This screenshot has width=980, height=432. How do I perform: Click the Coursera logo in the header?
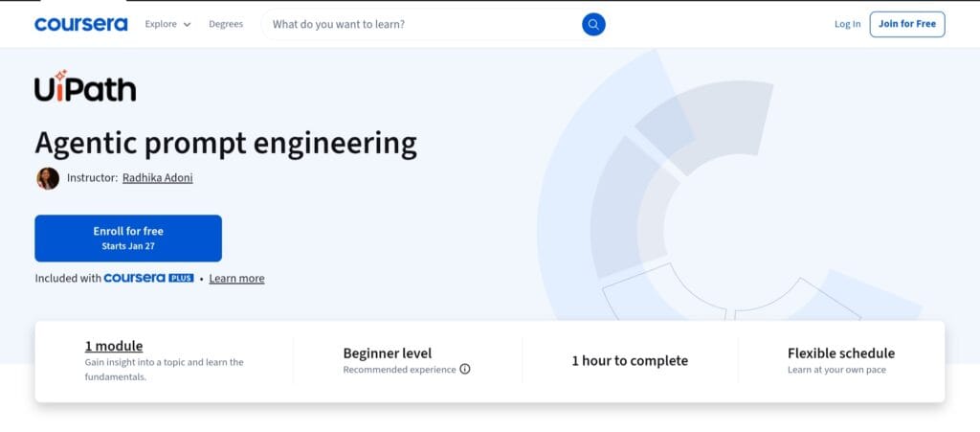(x=80, y=24)
